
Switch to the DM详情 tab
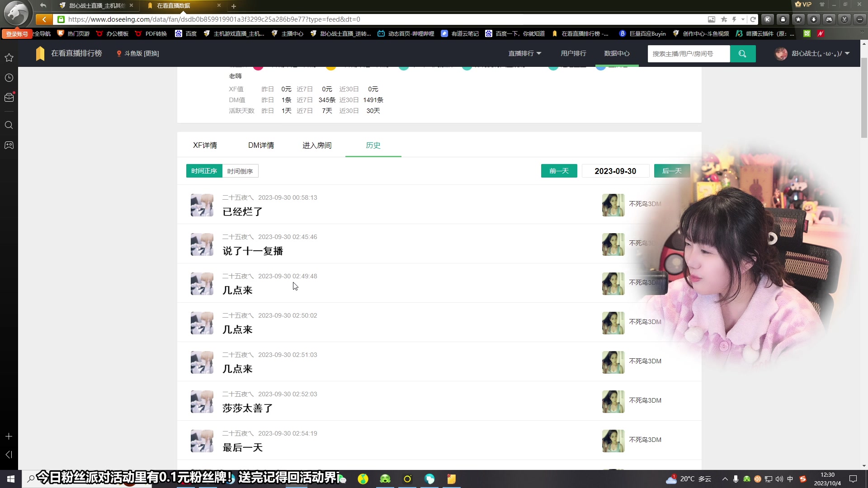pyautogui.click(x=261, y=145)
